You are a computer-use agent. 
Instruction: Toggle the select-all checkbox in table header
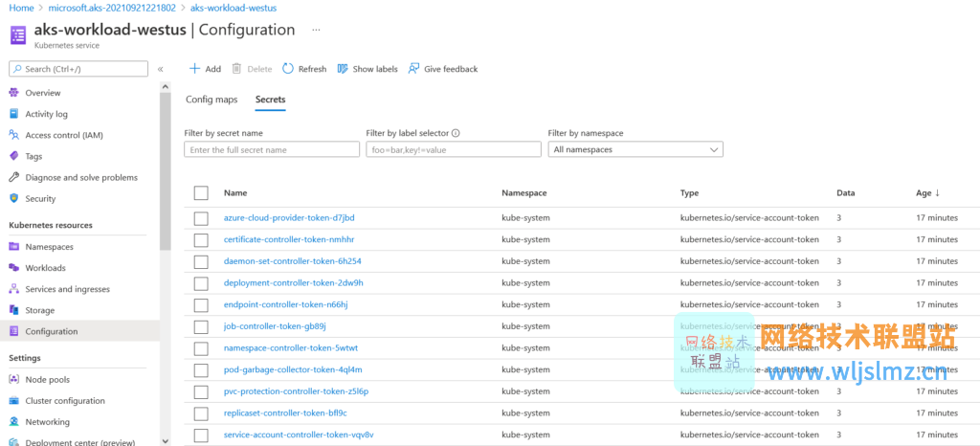pyautogui.click(x=201, y=193)
